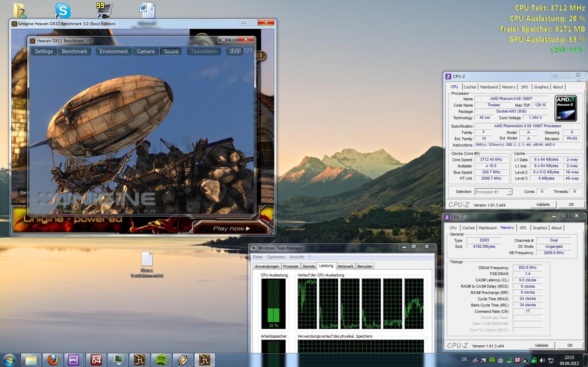Viewport: 588px width, 367px height.
Task: Open the Caches tab in the processor CPU-Z window
Action: (470, 87)
